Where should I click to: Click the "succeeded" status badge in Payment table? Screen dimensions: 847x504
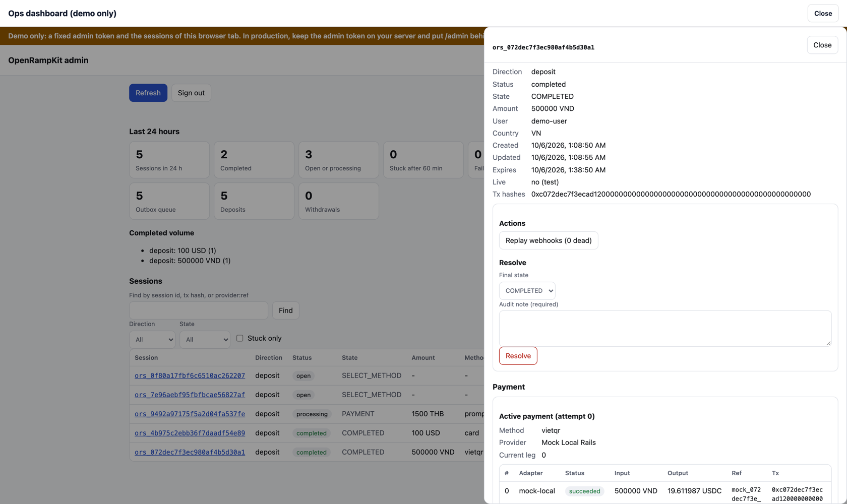click(x=585, y=491)
